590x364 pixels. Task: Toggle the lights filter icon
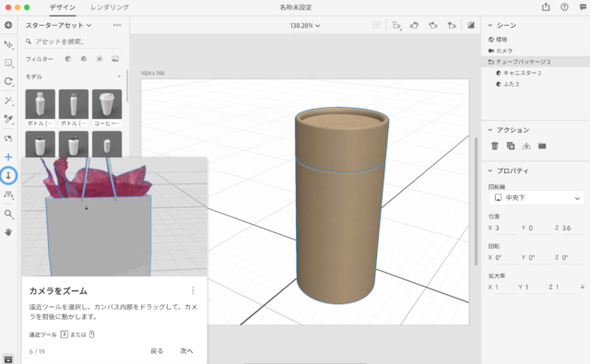100,59
